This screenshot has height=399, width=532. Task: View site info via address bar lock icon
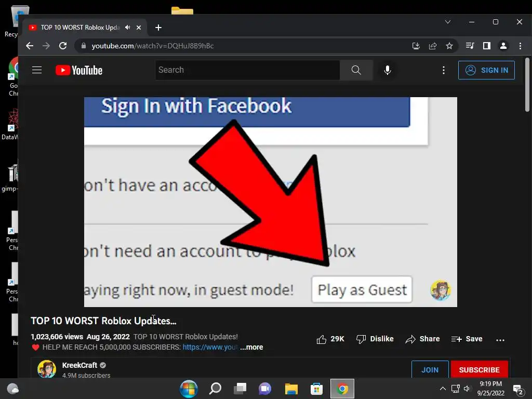pyautogui.click(x=84, y=46)
